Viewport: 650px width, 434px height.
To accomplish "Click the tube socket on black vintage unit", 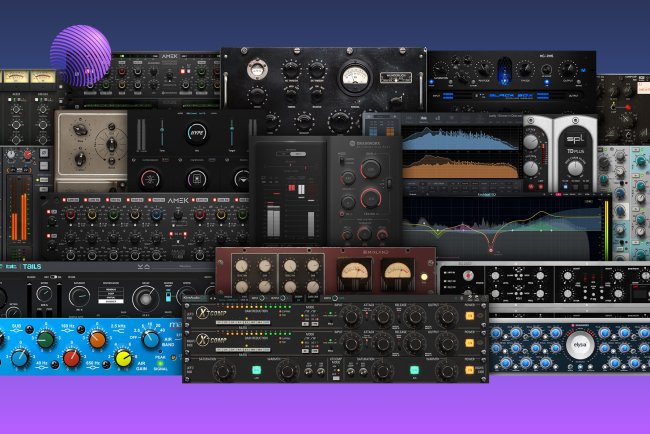I will [x=257, y=69].
